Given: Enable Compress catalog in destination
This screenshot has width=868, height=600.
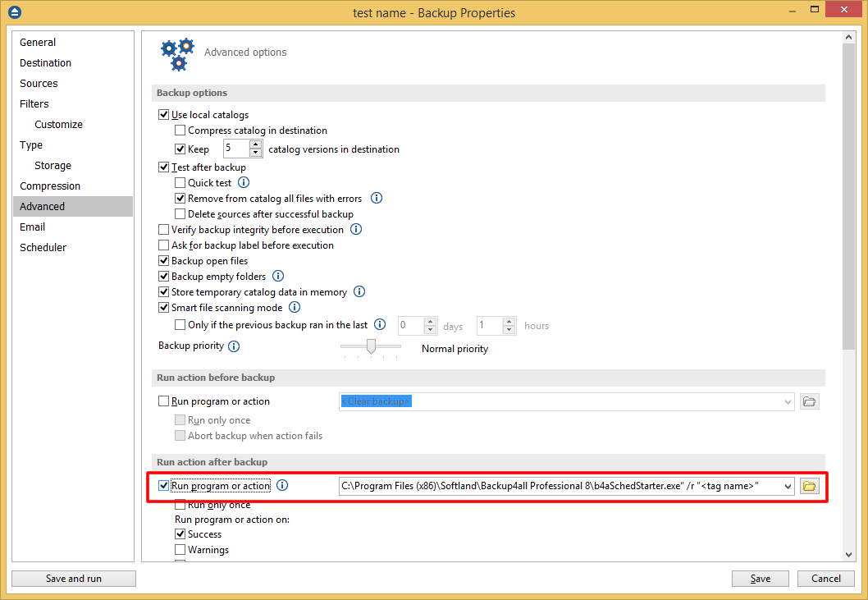Looking at the screenshot, I should pyautogui.click(x=180, y=131).
